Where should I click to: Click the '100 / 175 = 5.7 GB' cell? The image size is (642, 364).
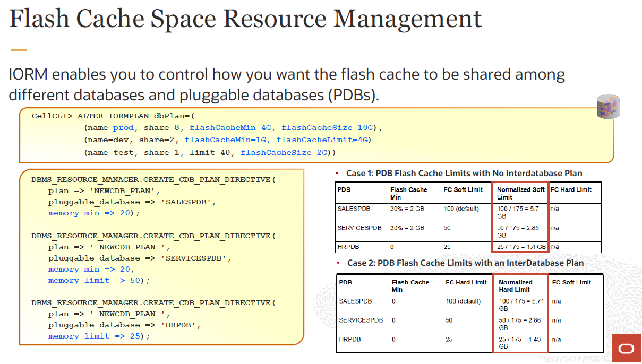click(520, 212)
